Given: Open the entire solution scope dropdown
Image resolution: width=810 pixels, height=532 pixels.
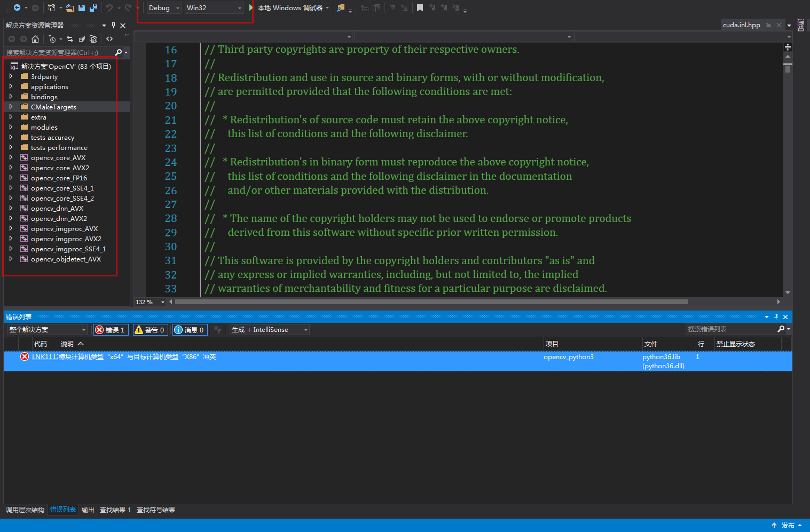Looking at the screenshot, I should [47, 330].
